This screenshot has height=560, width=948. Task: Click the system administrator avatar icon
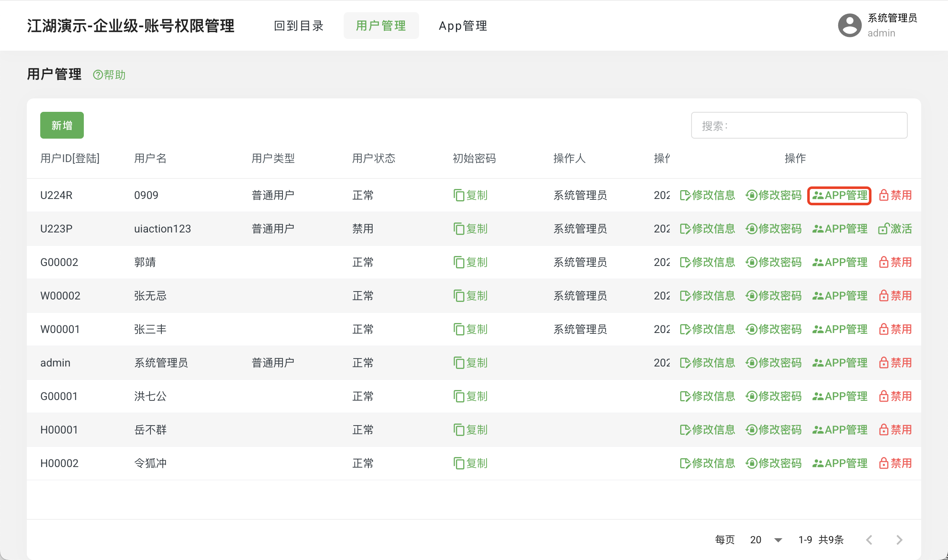coord(849,26)
